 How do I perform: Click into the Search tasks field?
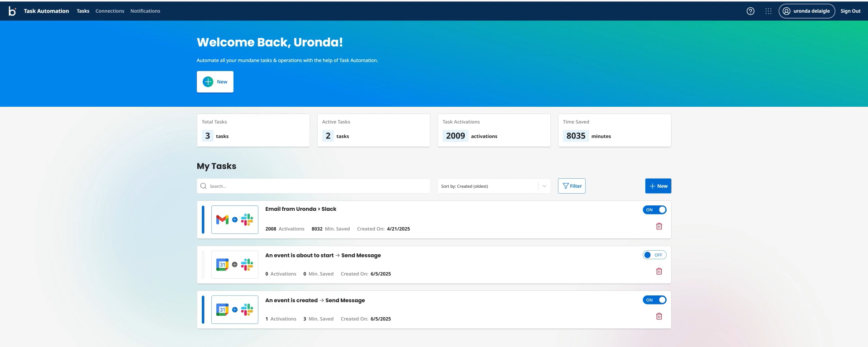tap(313, 186)
